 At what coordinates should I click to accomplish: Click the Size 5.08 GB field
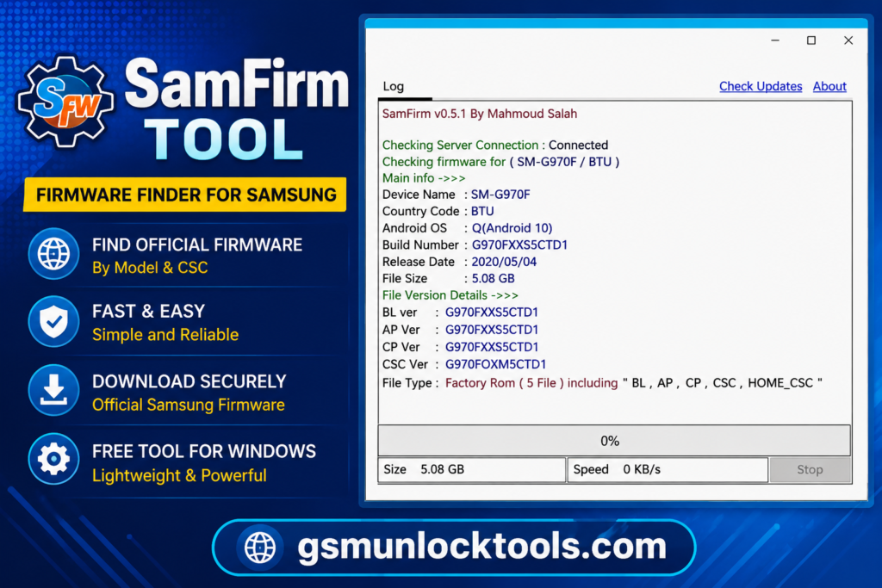471,470
